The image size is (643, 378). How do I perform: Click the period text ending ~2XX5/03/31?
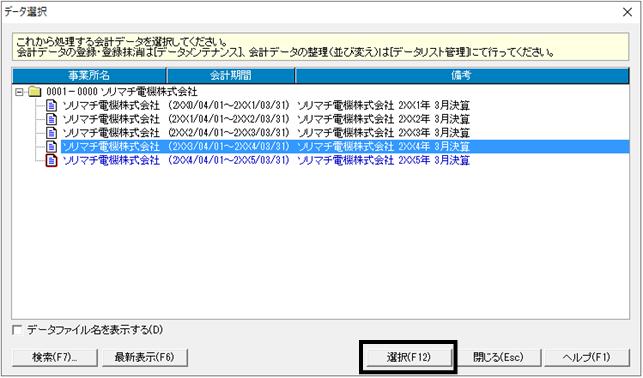[229, 160]
